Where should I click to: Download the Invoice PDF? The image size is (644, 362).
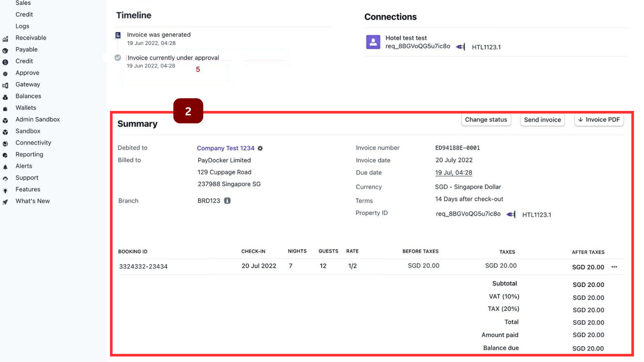coord(599,120)
